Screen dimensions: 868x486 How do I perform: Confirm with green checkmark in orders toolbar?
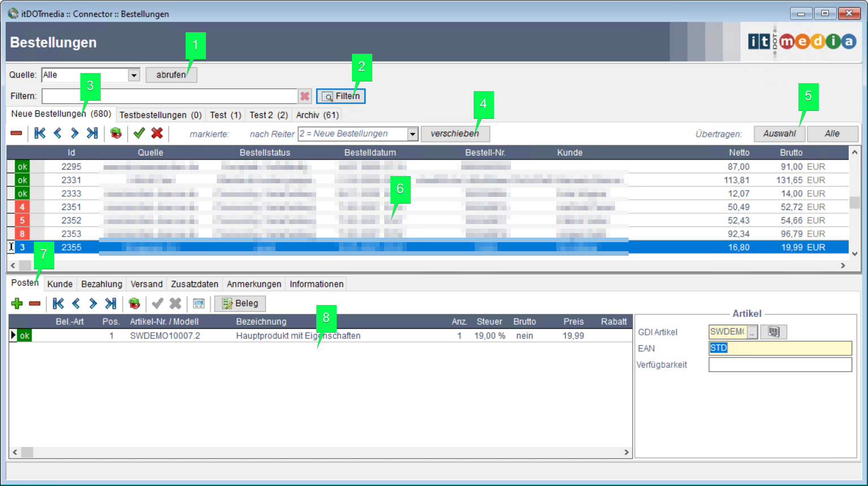139,134
